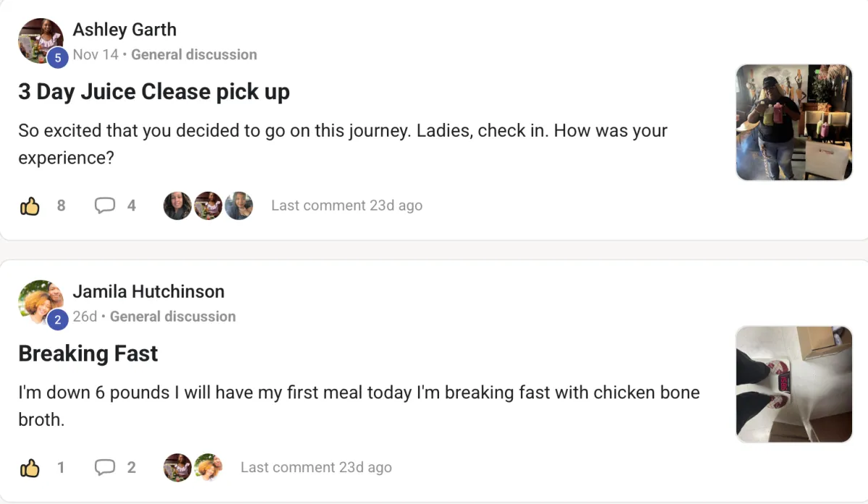Click commenter avatars on Breaking Fast post
This screenshot has height=504, width=868.
pos(192,468)
